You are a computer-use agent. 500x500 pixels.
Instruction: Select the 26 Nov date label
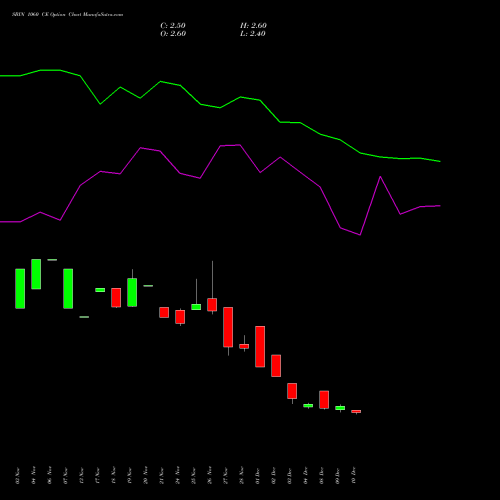(x=210, y=475)
